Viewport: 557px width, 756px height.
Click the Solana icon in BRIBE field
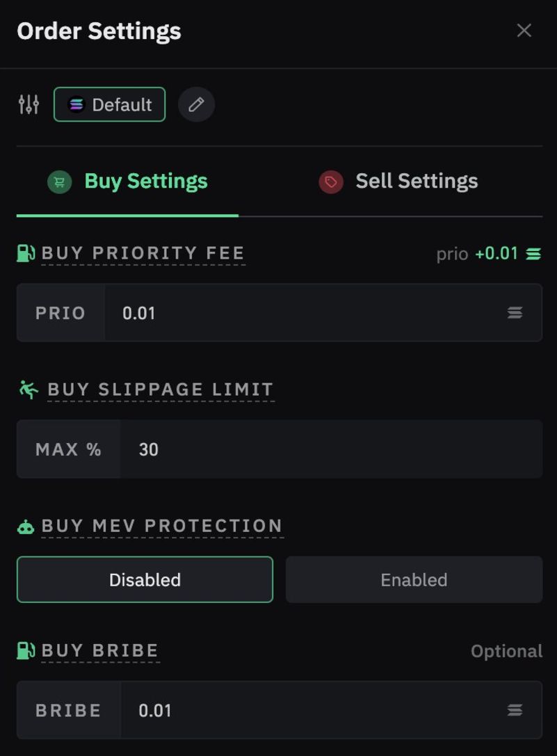515,710
